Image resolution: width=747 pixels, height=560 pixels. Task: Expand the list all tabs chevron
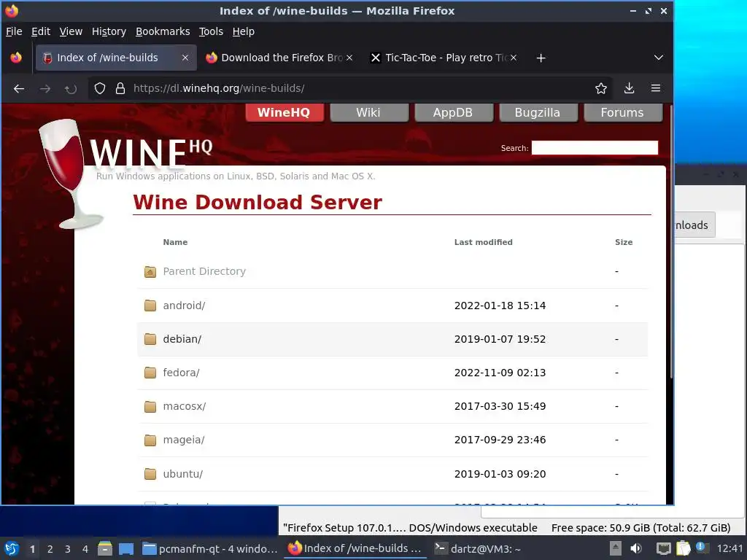point(659,58)
